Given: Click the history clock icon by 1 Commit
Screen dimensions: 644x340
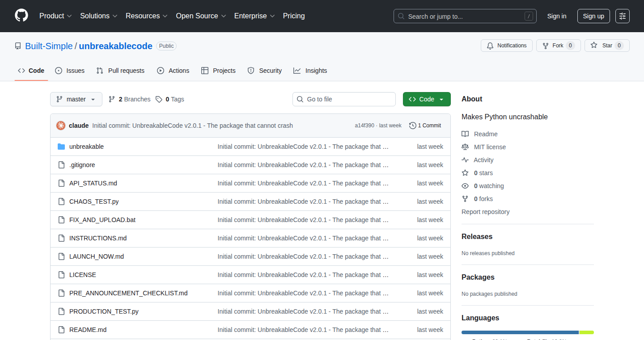Looking at the screenshot, I should [412, 126].
